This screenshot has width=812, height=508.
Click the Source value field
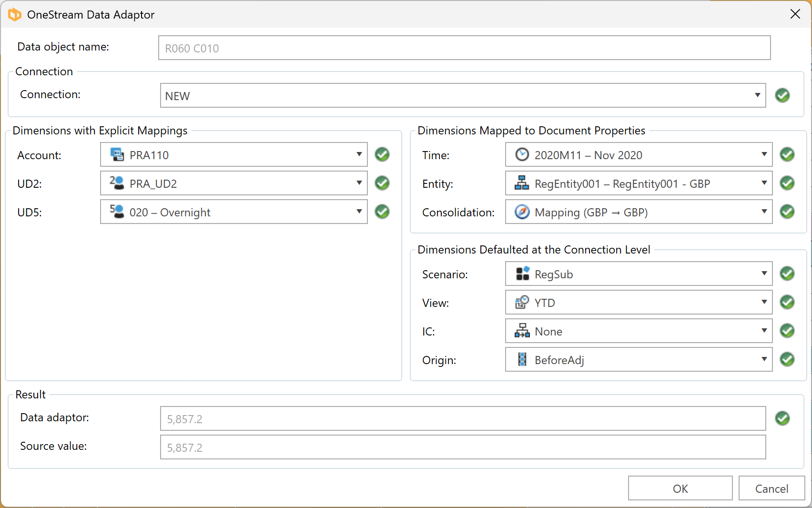pos(463,447)
